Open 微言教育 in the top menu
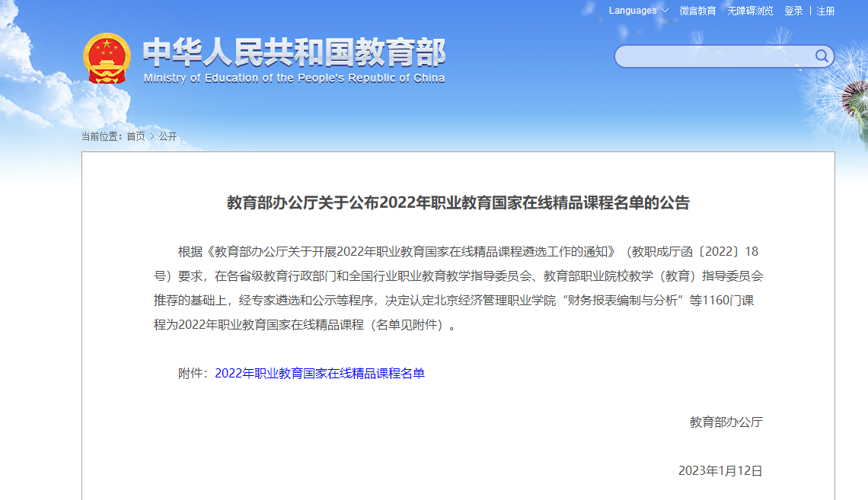This screenshot has height=500, width=868. (697, 11)
